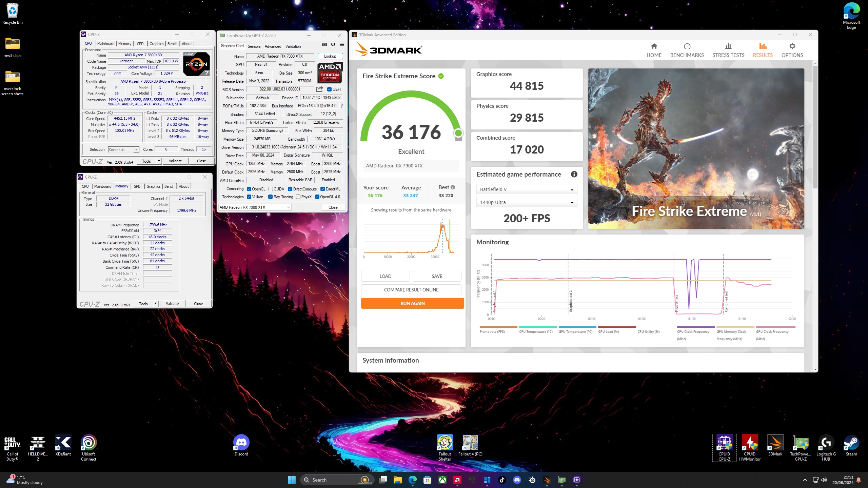Click the info icon next to Best score
The width and height of the screenshot is (868, 488).
tap(453, 187)
